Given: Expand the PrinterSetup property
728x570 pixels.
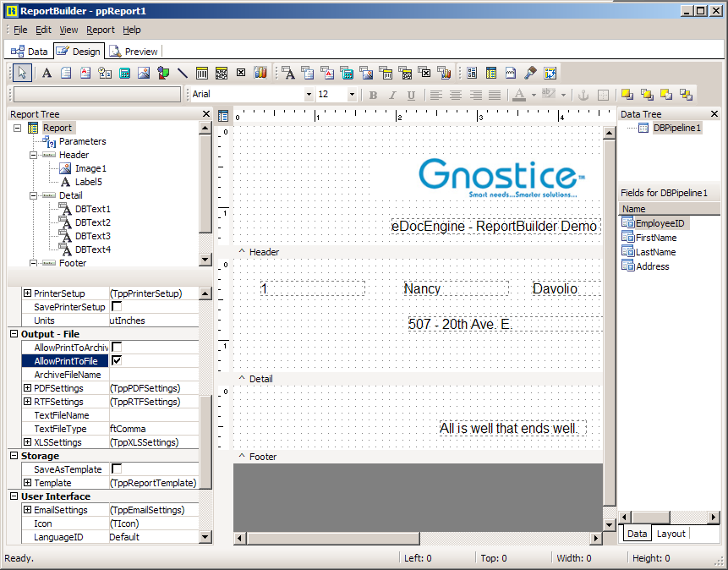Looking at the screenshot, I should click(27, 293).
